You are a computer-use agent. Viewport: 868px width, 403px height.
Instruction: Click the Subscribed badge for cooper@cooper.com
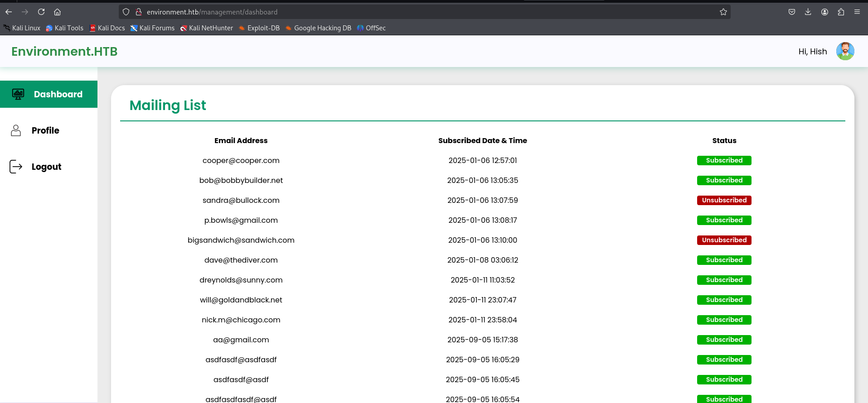(x=724, y=160)
